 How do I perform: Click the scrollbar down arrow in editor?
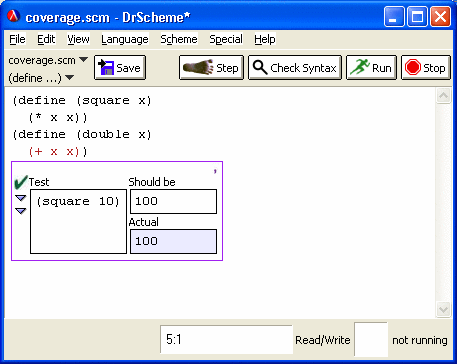(444, 309)
